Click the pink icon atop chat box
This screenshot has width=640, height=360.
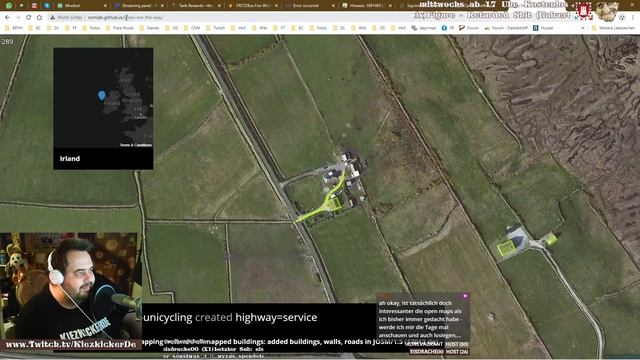pyautogui.click(x=465, y=296)
